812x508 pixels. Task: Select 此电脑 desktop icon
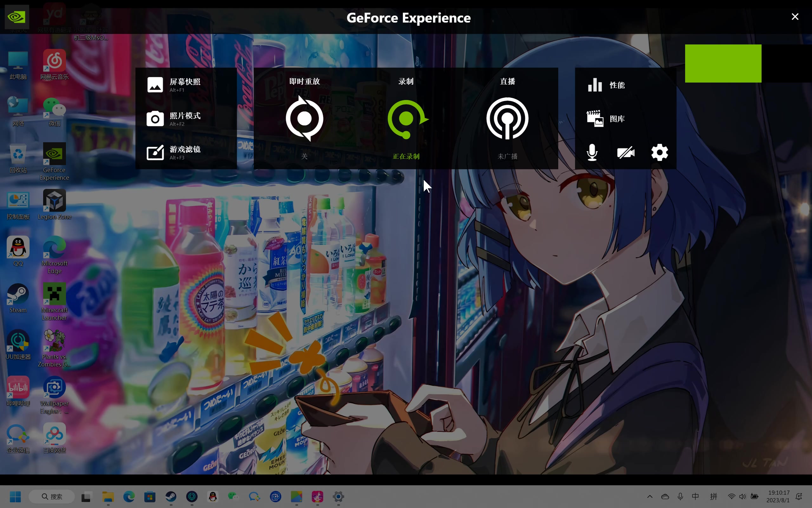pyautogui.click(x=18, y=65)
